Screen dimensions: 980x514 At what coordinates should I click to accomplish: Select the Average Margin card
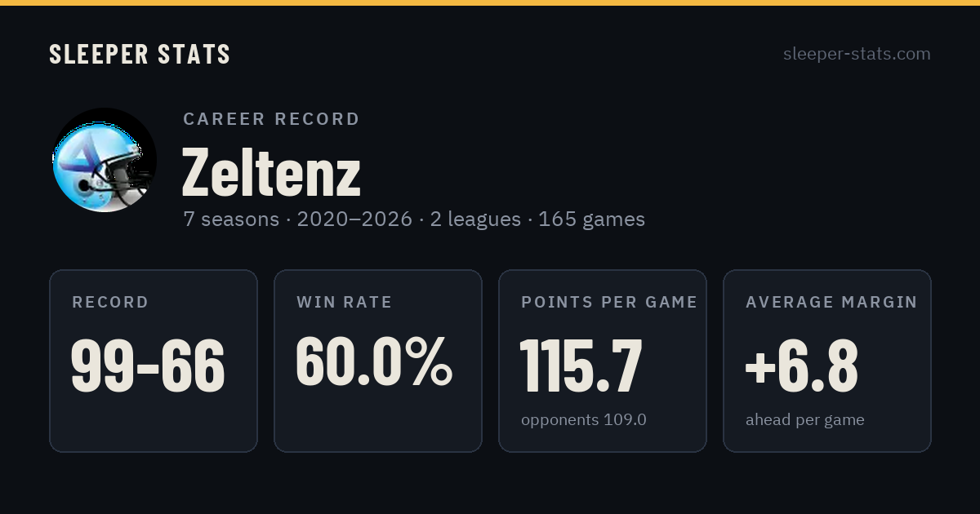pyautogui.click(x=827, y=361)
